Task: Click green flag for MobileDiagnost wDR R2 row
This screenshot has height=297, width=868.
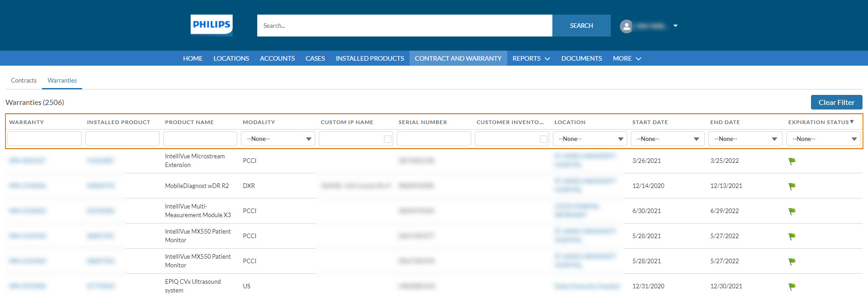Action: (792, 186)
